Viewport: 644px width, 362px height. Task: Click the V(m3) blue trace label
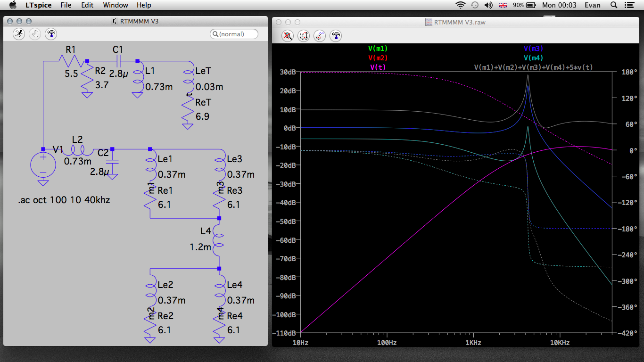pos(533,49)
